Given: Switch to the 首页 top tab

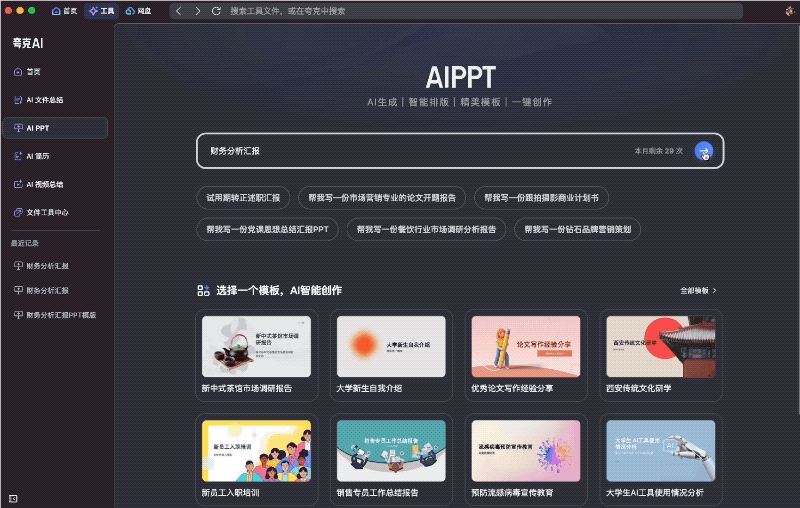Looking at the screenshot, I should click(x=64, y=11).
